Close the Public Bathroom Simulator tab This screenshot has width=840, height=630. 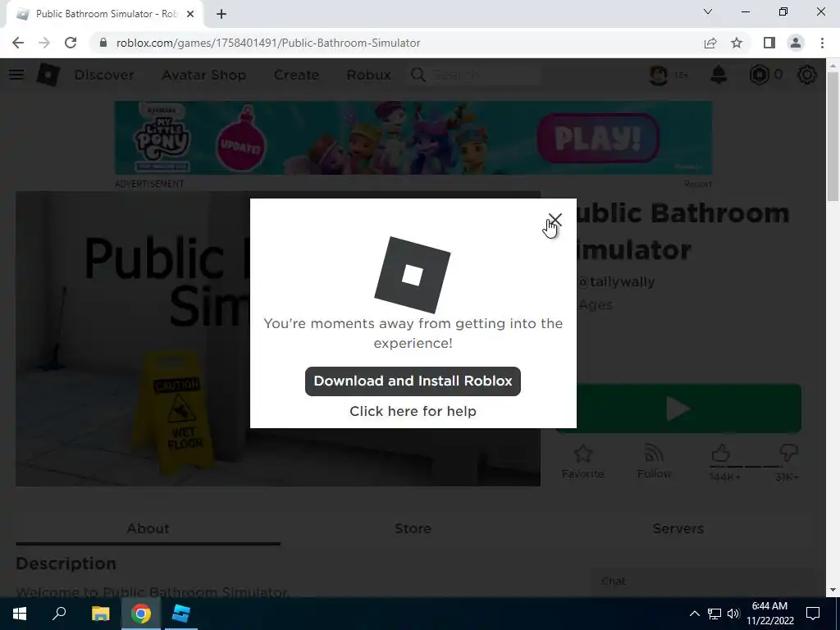coord(190,14)
